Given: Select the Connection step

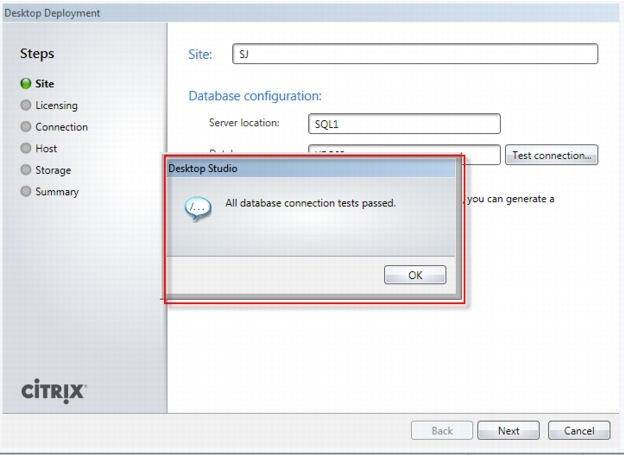Looking at the screenshot, I should (61, 127).
